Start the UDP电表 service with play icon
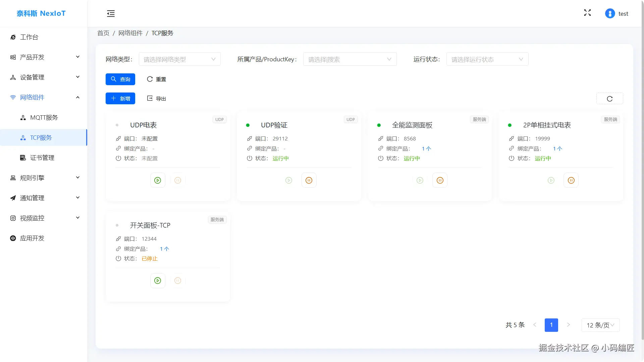The image size is (644, 362). (158, 180)
